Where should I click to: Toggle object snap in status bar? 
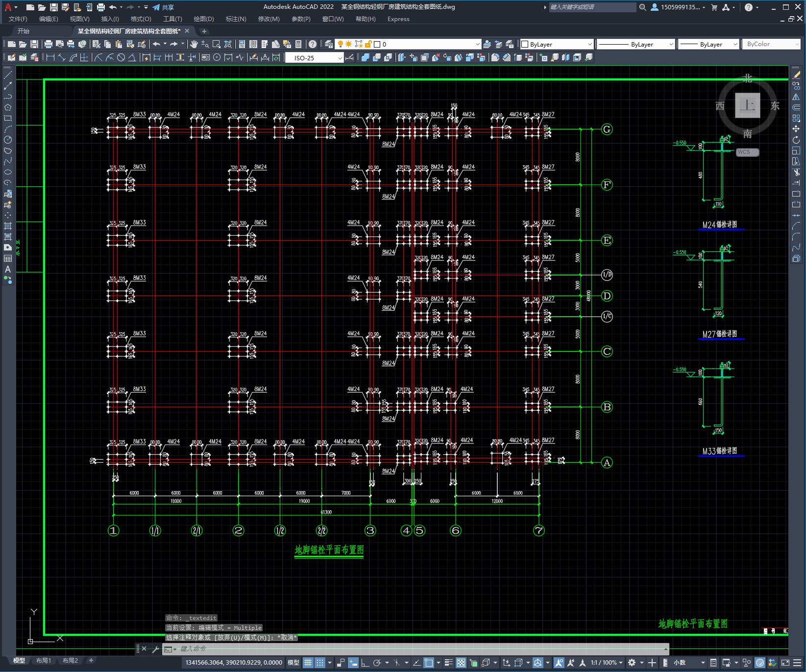[429, 663]
